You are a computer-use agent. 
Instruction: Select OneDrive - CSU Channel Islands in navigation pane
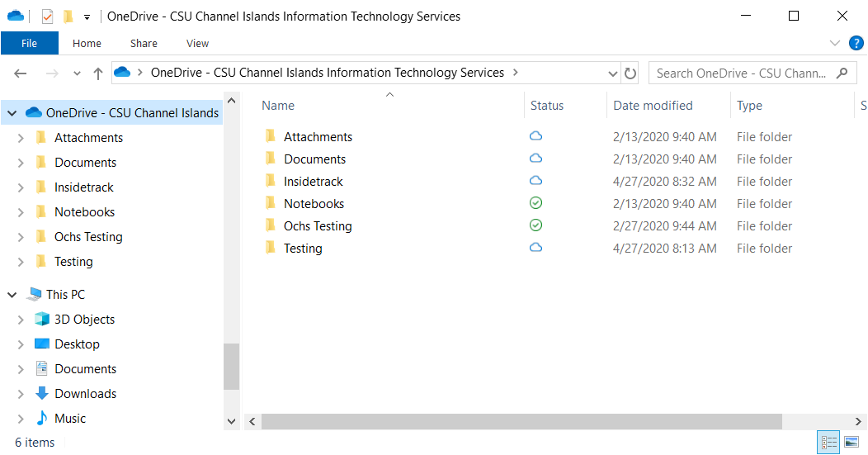[132, 113]
